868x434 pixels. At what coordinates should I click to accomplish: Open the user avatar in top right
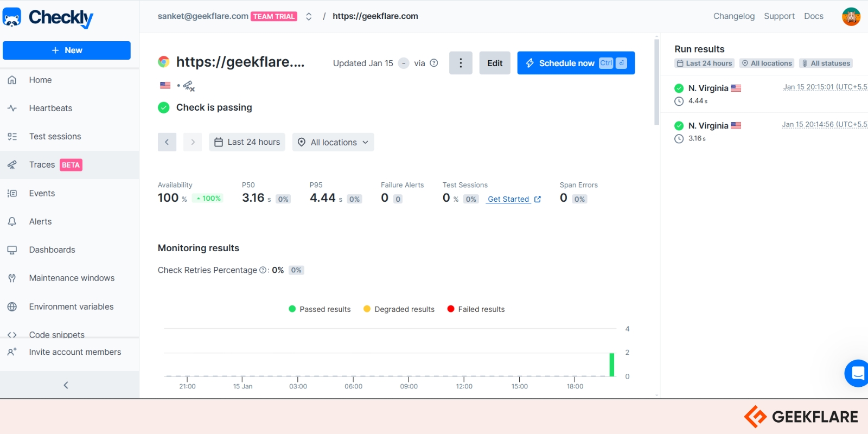[851, 17]
